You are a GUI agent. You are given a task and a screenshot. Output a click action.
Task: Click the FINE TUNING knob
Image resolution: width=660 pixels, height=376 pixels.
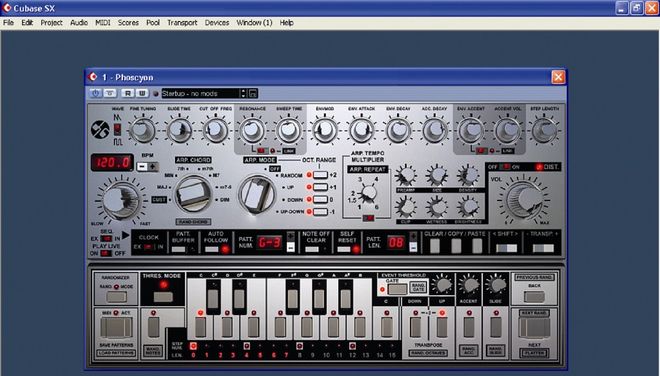coord(142,130)
